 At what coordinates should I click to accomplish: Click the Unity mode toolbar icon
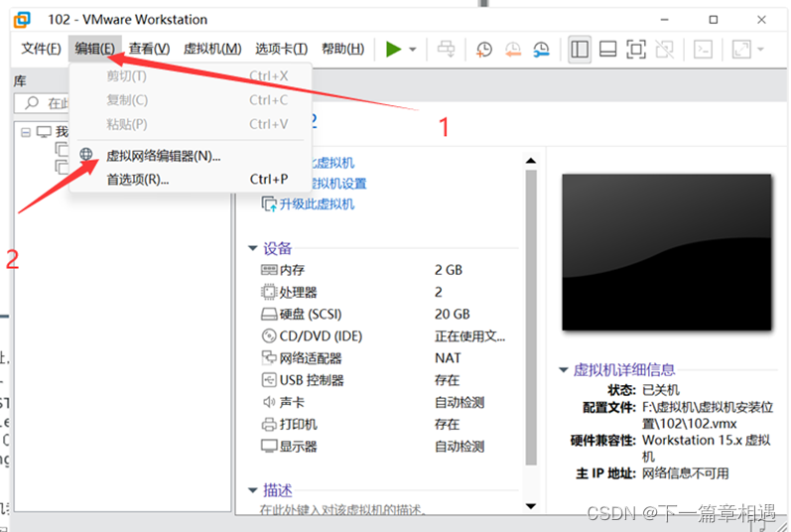click(664, 50)
